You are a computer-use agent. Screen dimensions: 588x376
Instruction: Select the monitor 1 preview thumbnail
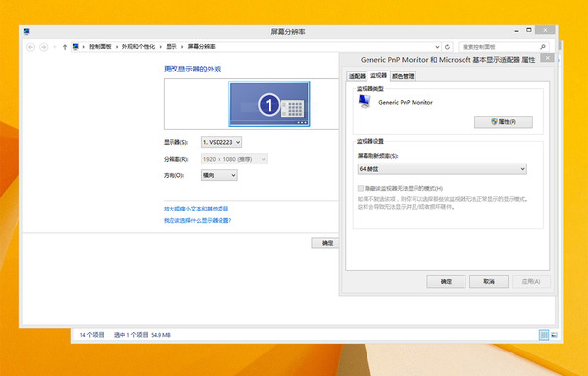click(x=269, y=104)
